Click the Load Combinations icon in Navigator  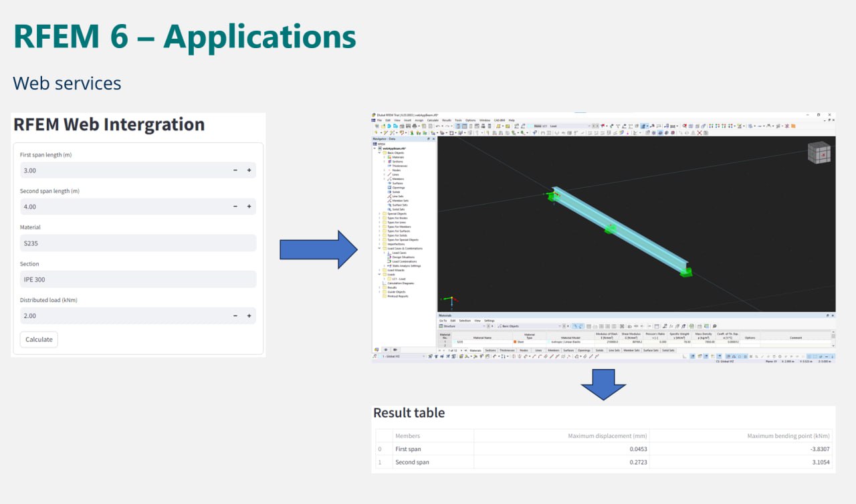pos(389,261)
